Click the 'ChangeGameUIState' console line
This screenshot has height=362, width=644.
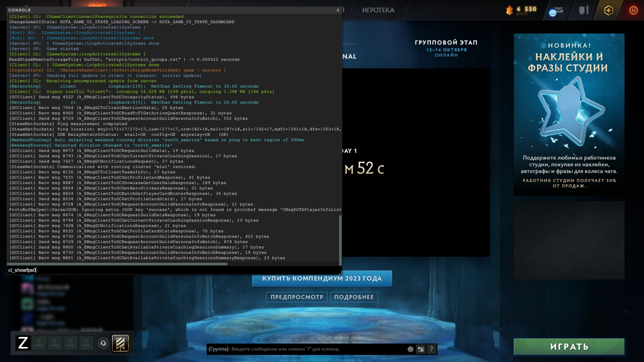click(122, 22)
